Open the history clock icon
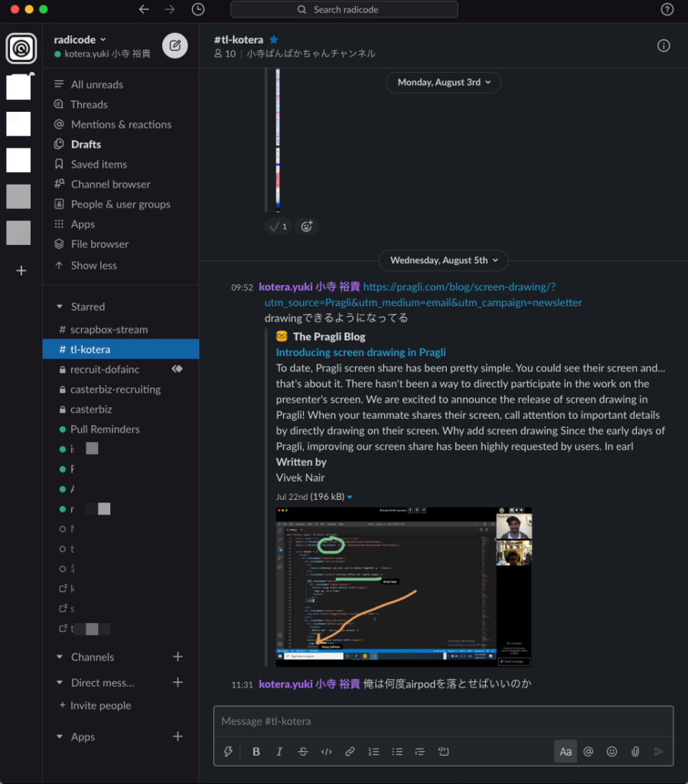The width and height of the screenshot is (688, 784). 198,9
